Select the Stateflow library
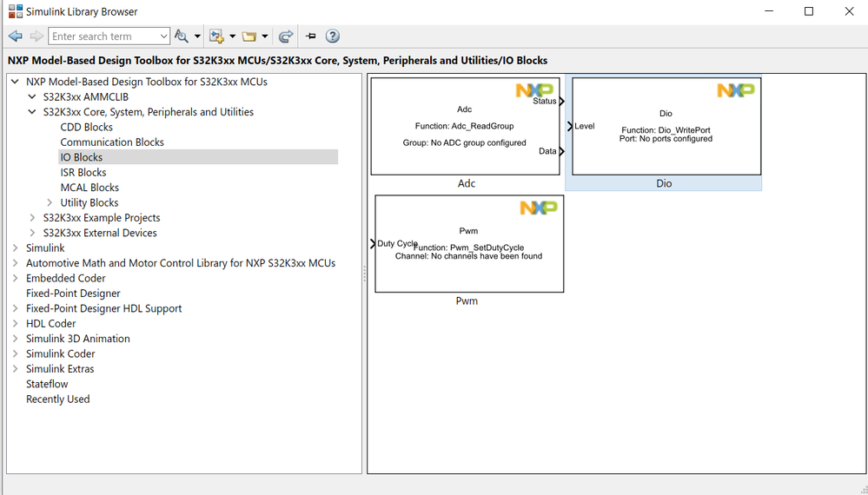 click(x=47, y=384)
